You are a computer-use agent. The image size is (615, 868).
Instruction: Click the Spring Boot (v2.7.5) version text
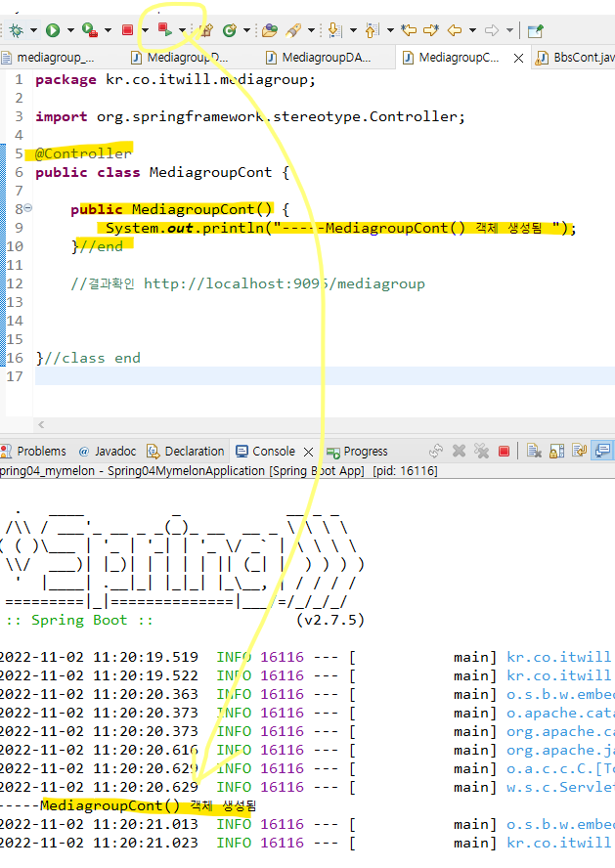coord(330,620)
